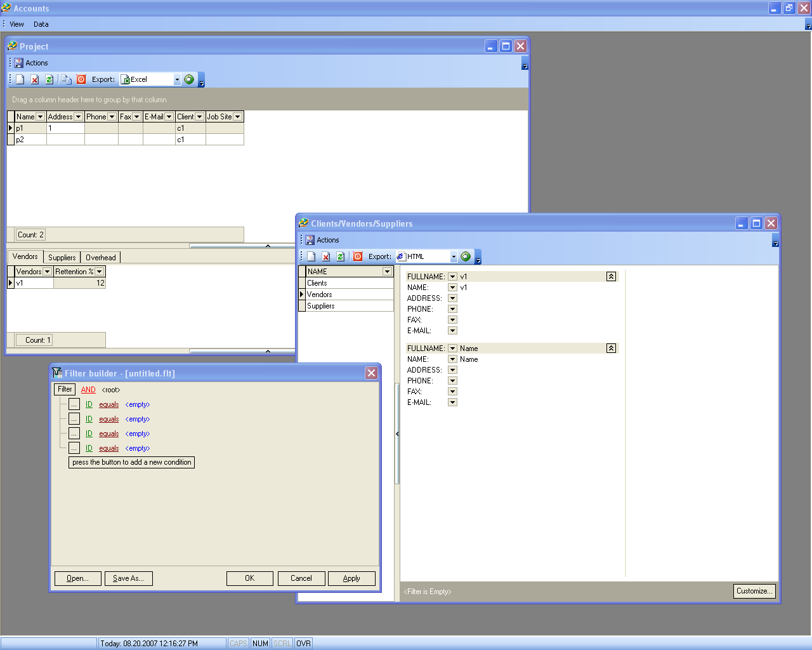Click Customize... button in filter bar
This screenshot has width=812, height=650.
coord(754,591)
